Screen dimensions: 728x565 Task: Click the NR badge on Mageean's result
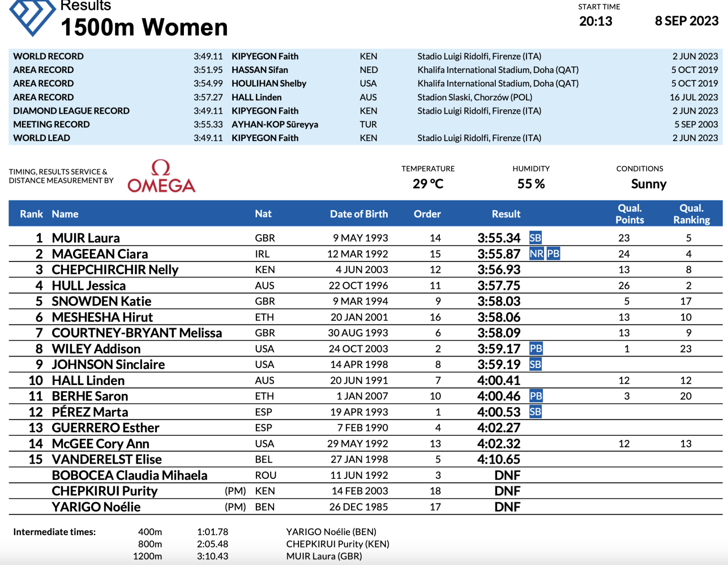click(536, 254)
